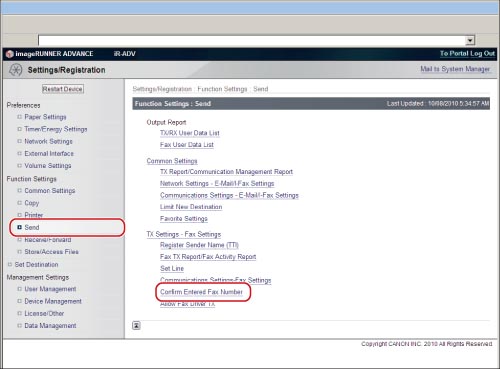Open Favorite Settings link

click(x=184, y=219)
